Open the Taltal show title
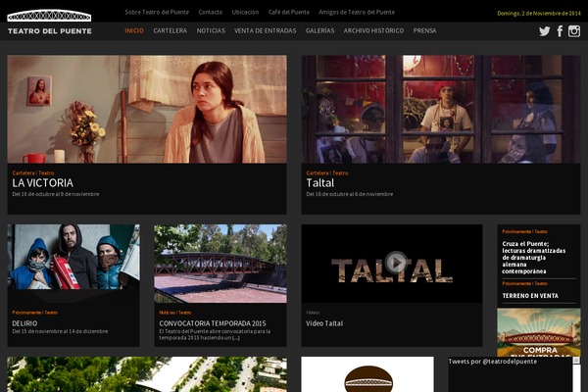This screenshot has height=392, width=588. 319,182
